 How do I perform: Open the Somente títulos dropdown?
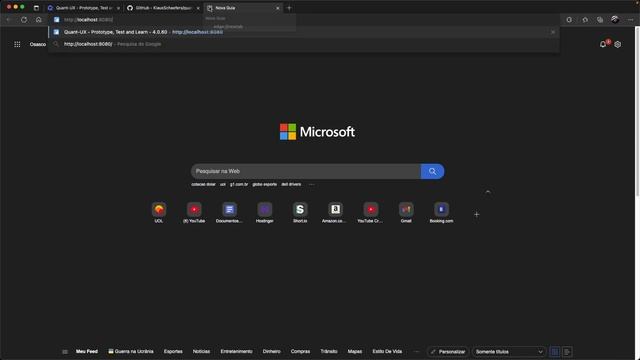509,351
